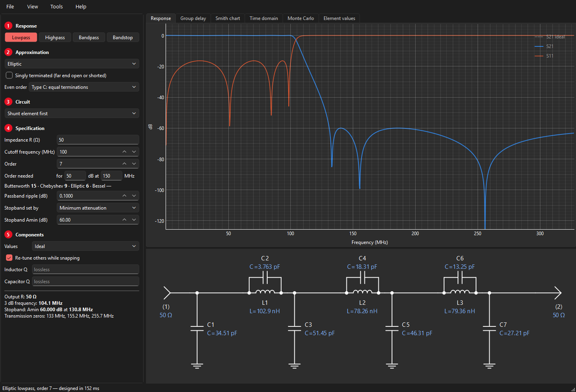Increase the filter Order with up arrow
This screenshot has height=392, width=576.
click(x=124, y=164)
